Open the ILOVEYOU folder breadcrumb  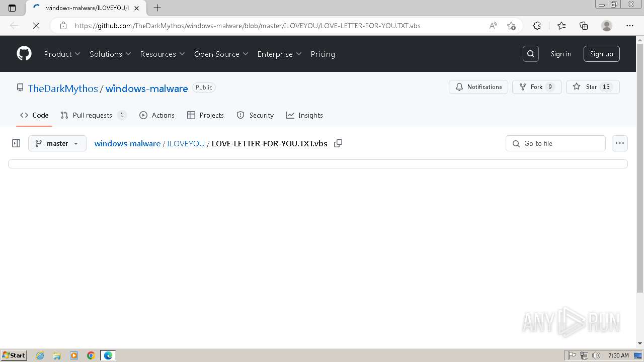coord(186,143)
